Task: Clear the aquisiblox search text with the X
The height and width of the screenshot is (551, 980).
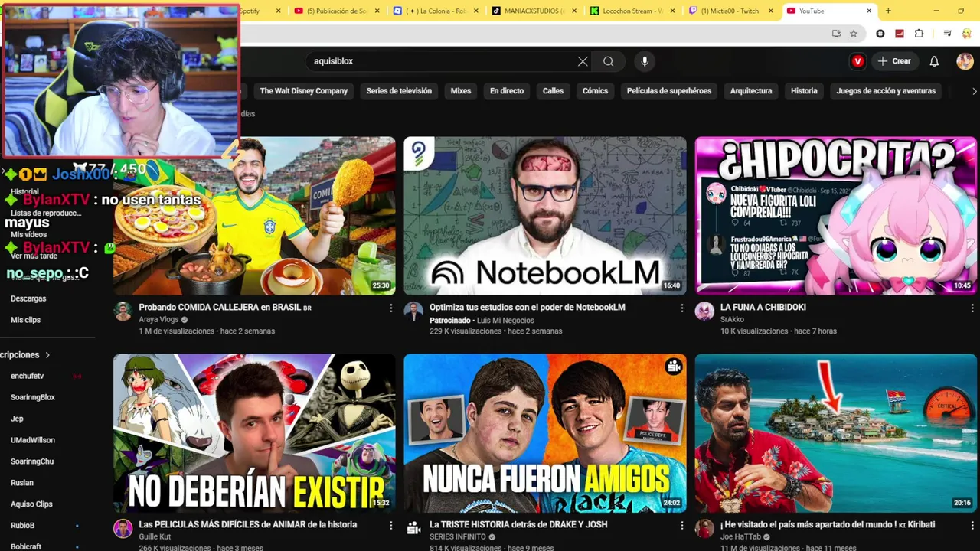Action: [x=583, y=61]
